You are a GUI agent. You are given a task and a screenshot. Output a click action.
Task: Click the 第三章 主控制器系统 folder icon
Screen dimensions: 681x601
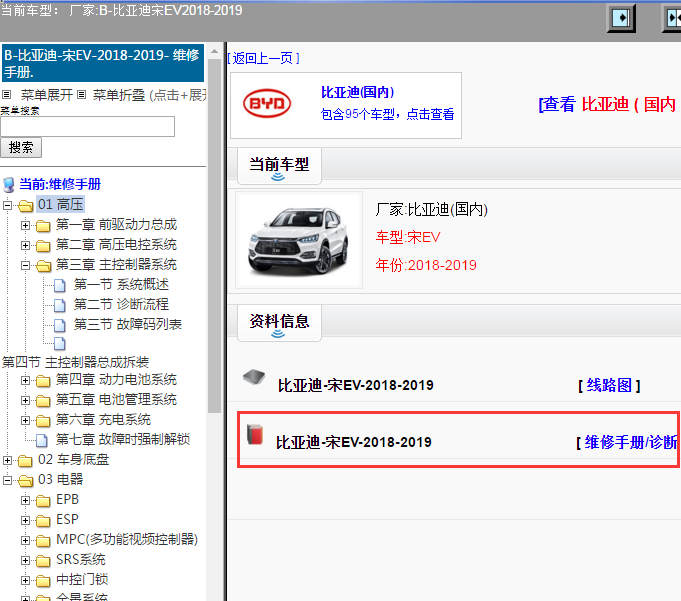pos(43,265)
